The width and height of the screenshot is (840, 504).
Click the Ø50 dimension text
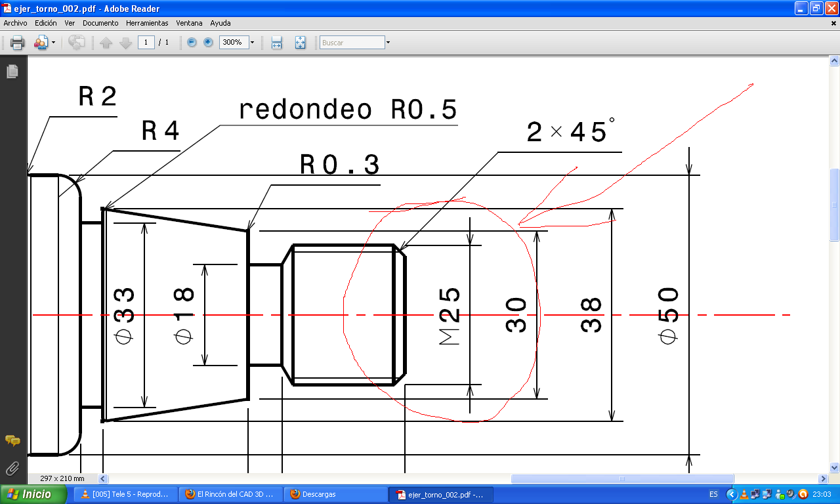pyautogui.click(x=669, y=315)
